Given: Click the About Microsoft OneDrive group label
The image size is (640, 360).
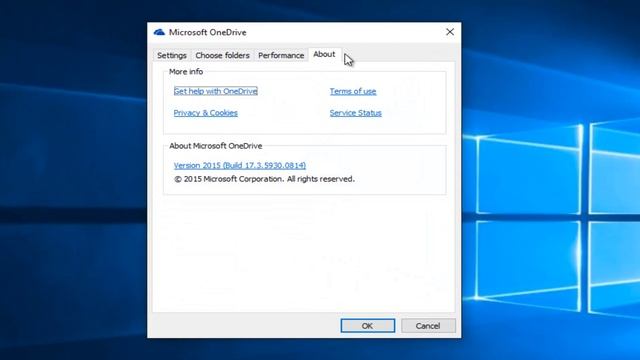Looking at the screenshot, I should pos(216,146).
